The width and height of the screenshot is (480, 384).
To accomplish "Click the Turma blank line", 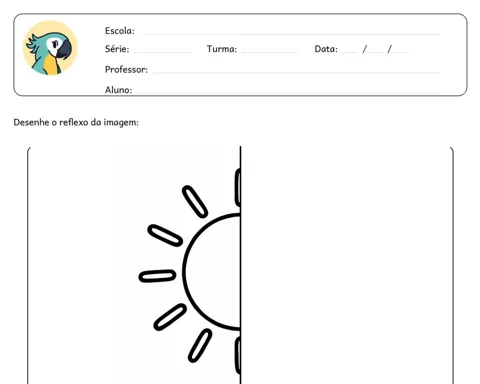I will point(270,52).
